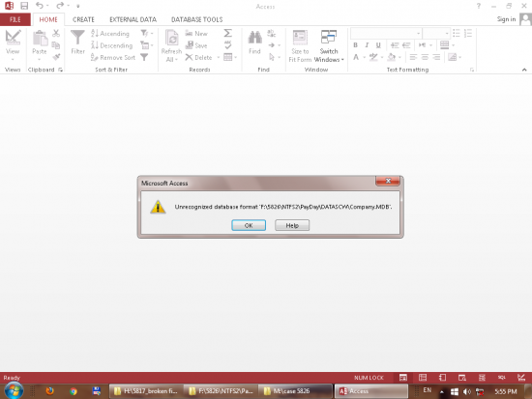Image resolution: width=532 pixels, height=399 pixels.
Task: Click the font color A icon
Action: tap(356, 57)
